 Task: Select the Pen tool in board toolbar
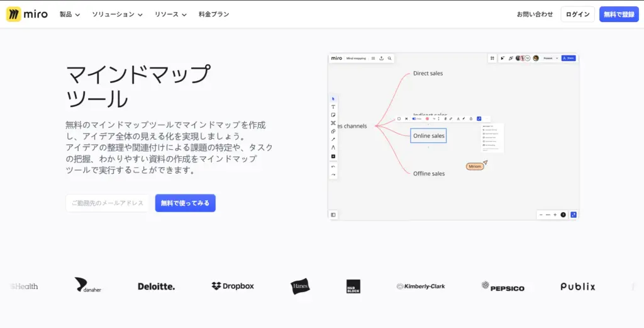333,147
